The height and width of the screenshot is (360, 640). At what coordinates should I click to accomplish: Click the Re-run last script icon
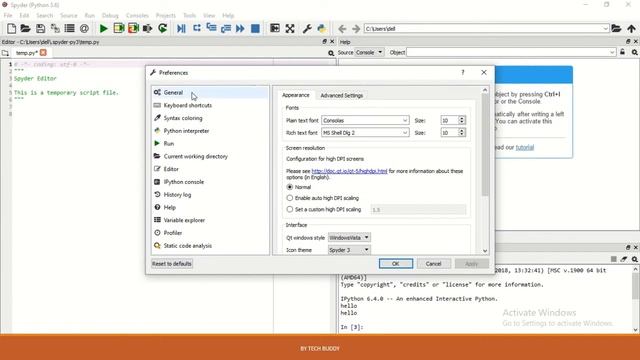(162, 28)
